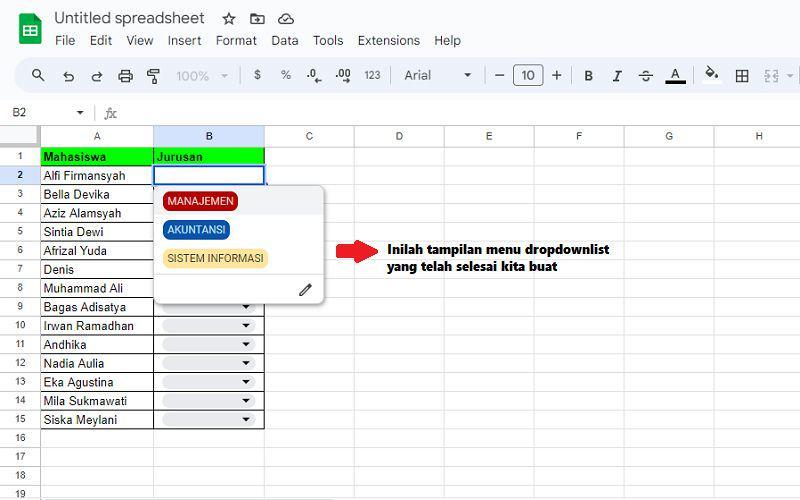
Task: Select the Jurusan header cell
Action: click(x=209, y=157)
